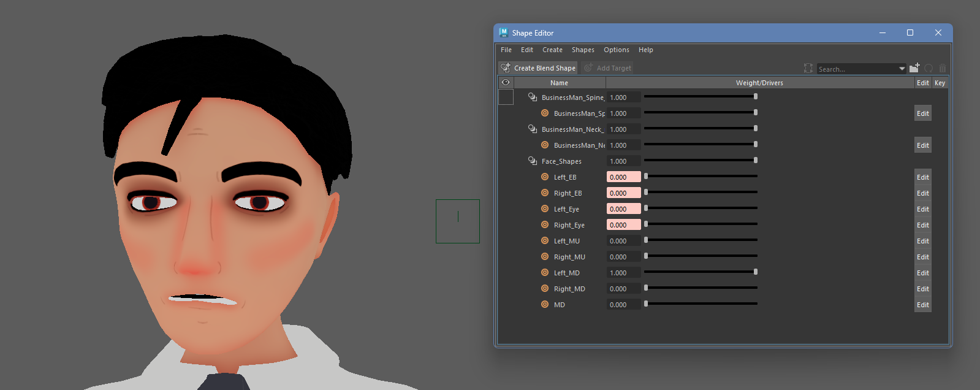Click the Left_MD weight value field
980x390 pixels.
[x=624, y=272]
